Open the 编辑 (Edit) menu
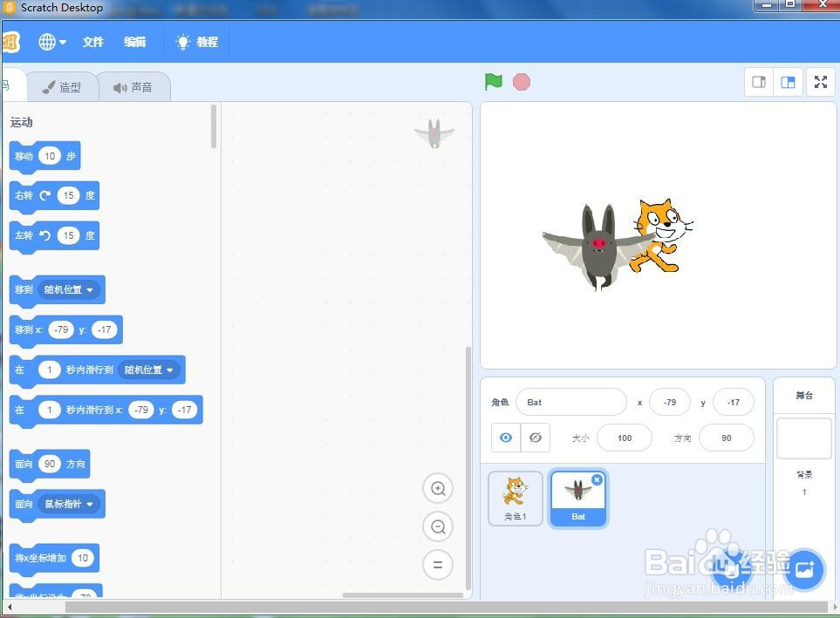Screen dimensions: 840x618 [134, 42]
